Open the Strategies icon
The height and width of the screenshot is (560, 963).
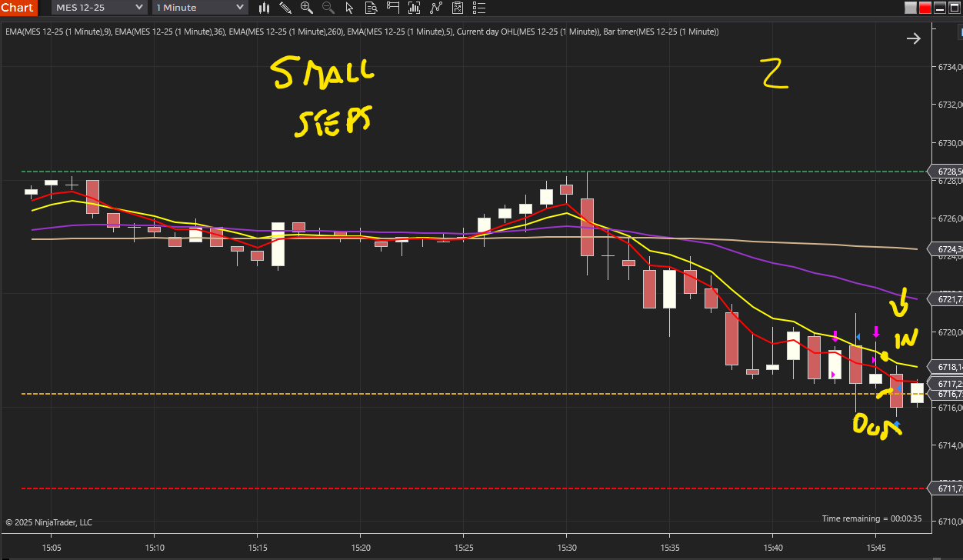(458, 8)
